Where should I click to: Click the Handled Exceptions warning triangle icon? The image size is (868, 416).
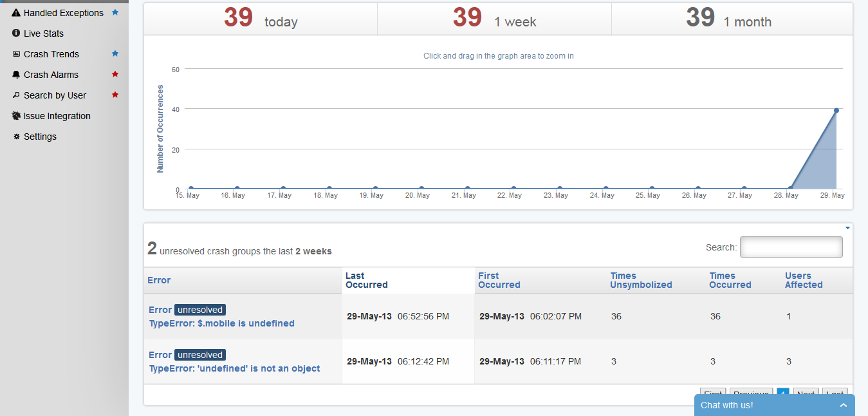click(16, 13)
